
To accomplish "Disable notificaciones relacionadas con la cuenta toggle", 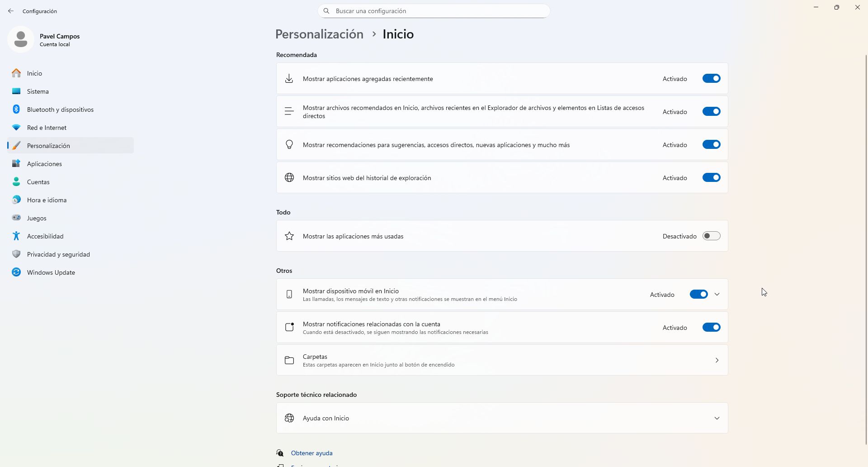I will [711, 328].
